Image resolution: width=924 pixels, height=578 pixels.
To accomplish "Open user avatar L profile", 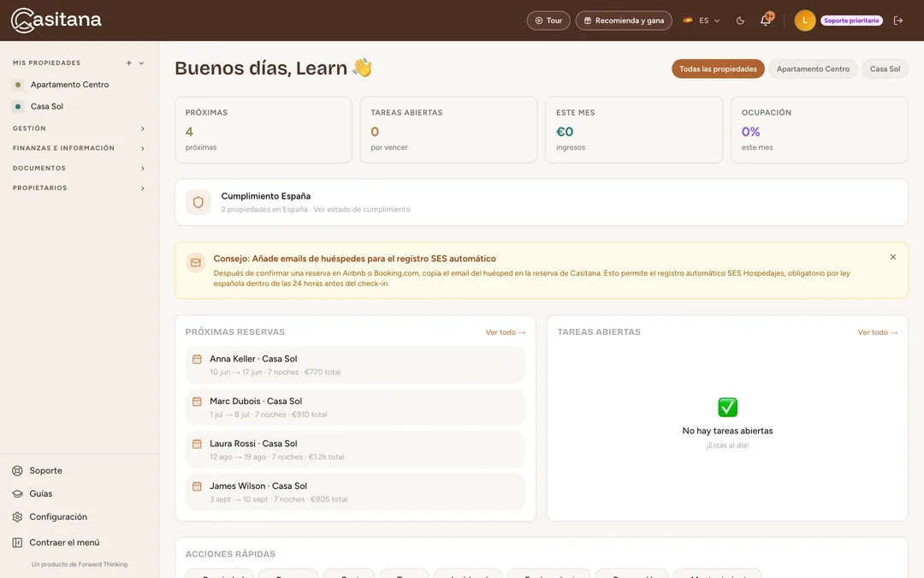I will click(804, 21).
